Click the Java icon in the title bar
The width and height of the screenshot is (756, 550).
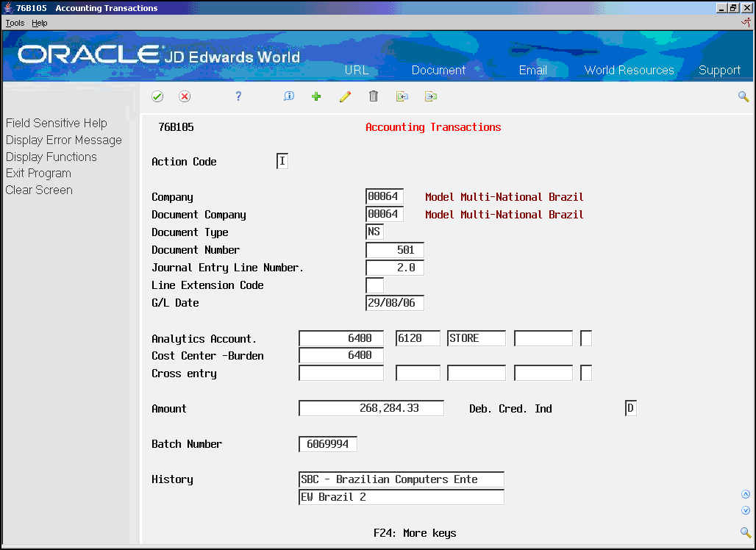[8, 7]
